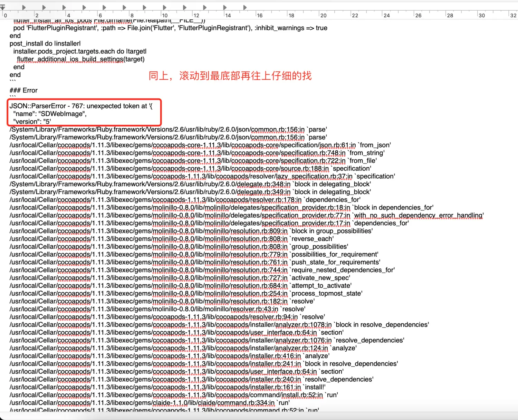Click the ruler at the 20 mark

(x=323, y=15)
